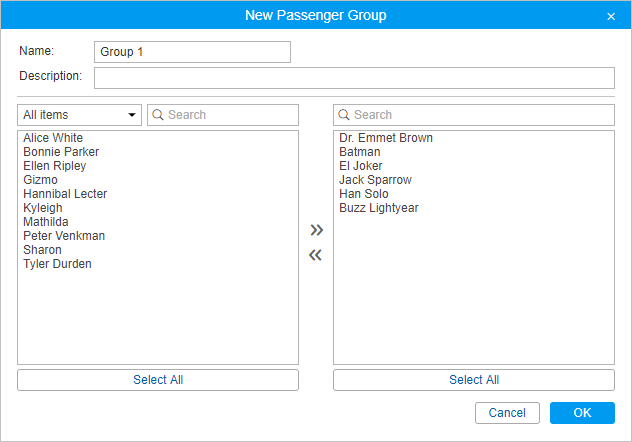Click the Name field containing Group 1
This screenshot has height=442, width=632.
pyautogui.click(x=192, y=52)
